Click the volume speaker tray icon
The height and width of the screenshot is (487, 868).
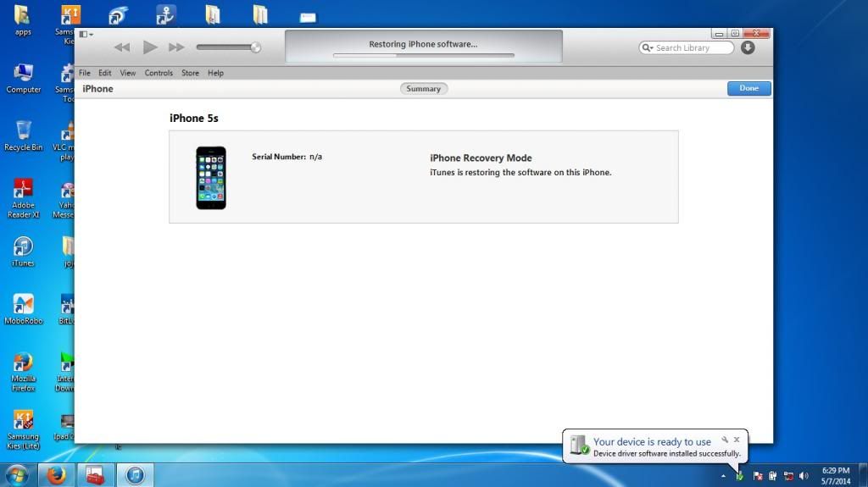[804, 476]
